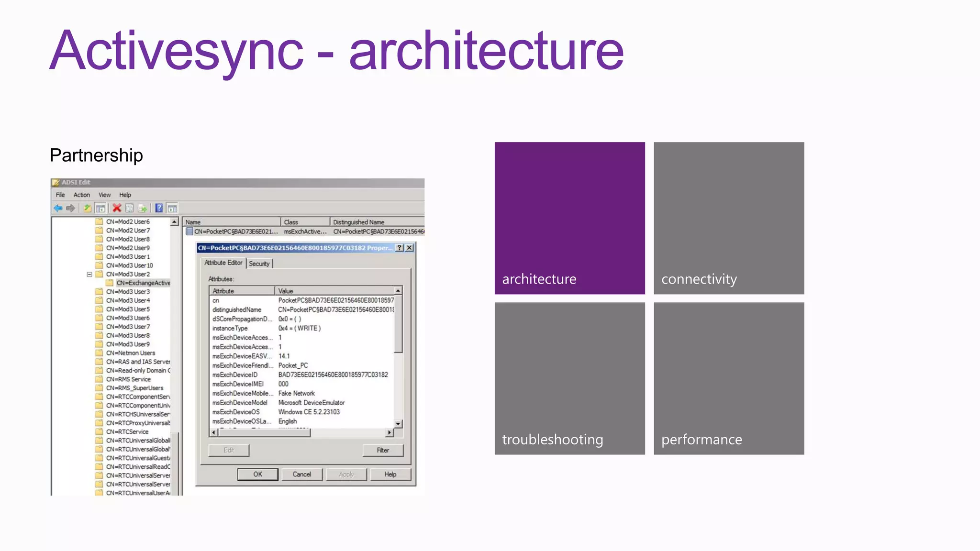The image size is (980, 551).
Task: Select the CN=Mod3 User3 tree item
Action: pyautogui.click(x=128, y=291)
